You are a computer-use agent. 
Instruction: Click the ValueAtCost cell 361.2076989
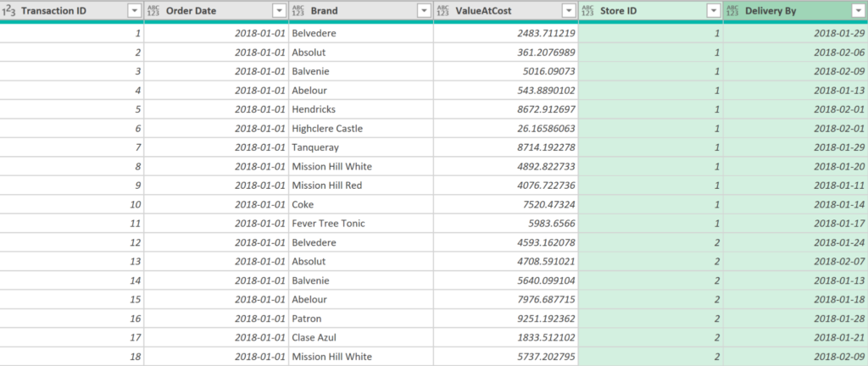click(506, 53)
